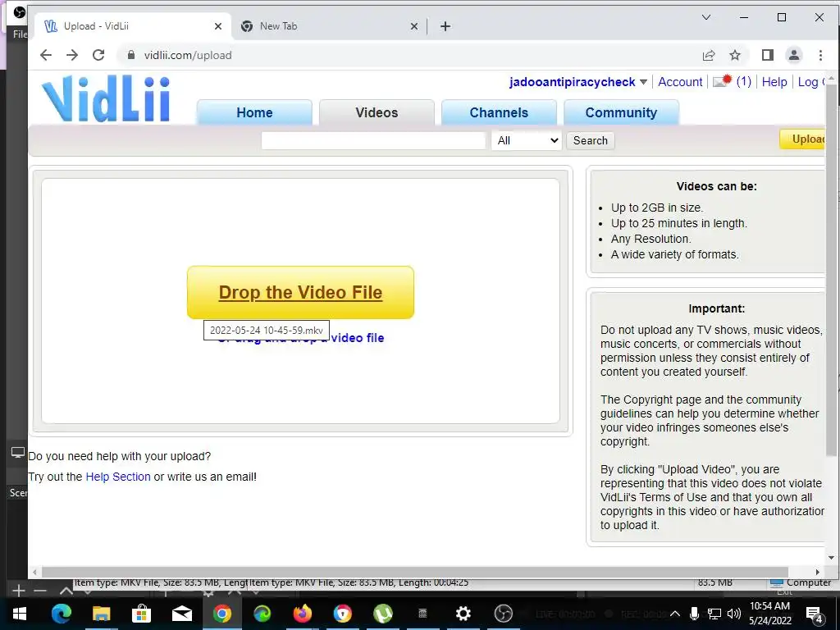This screenshot has height=630, width=840.
Task: Open the Calculator taskbar icon
Action: [x=422, y=614]
